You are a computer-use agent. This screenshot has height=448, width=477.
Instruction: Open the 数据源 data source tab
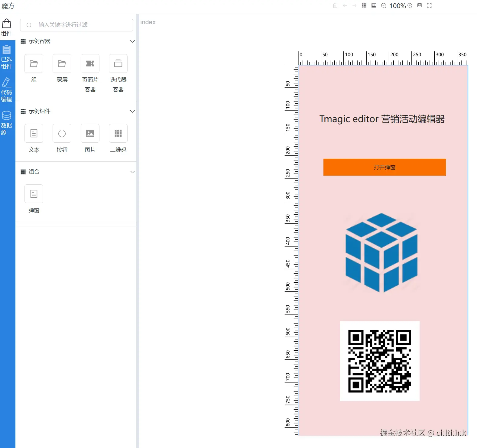pos(7,123)
